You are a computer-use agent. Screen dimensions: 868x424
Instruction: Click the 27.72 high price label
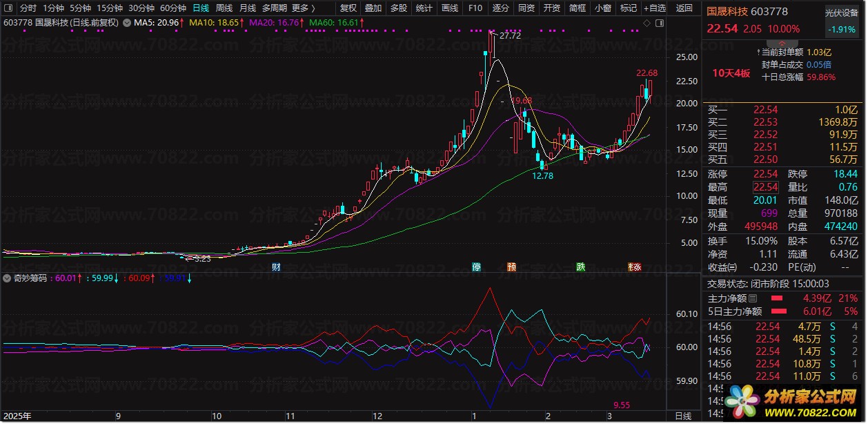pos(510,36)
